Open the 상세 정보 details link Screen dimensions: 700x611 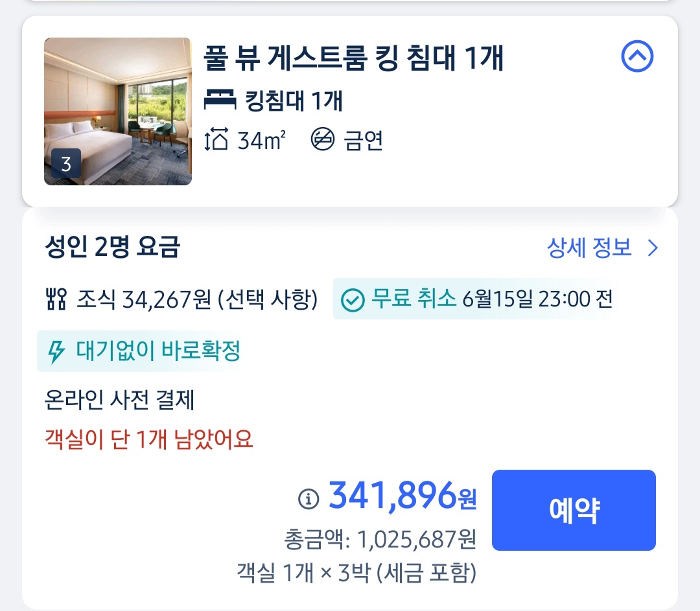(x=589, y=248)
